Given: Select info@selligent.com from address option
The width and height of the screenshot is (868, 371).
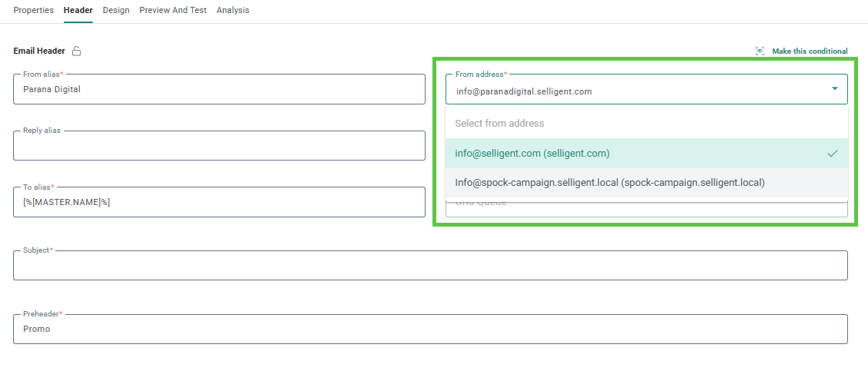Looking at the screenshot, I should pos(532,154).
